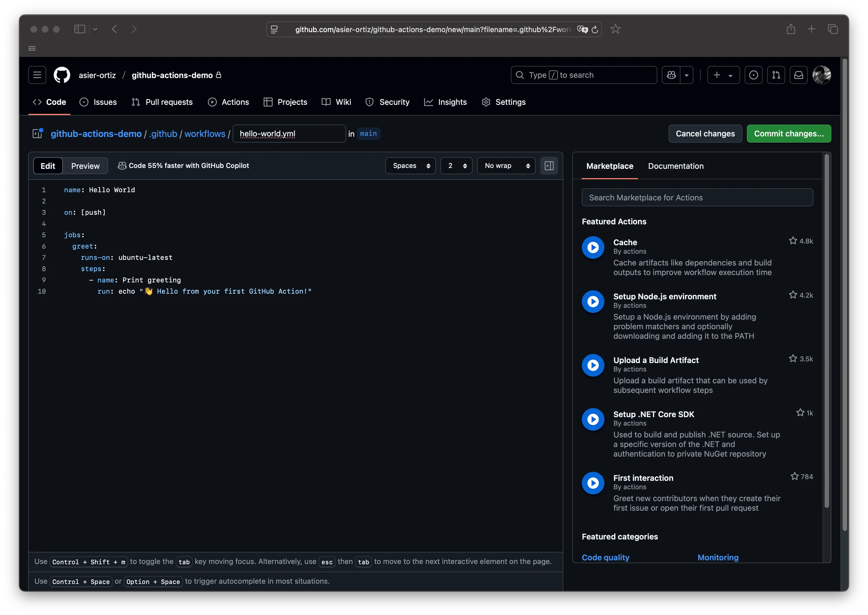Click Setup .NET Core SDK title
Viewport: 868px width, 615px height.
point(653,414)
